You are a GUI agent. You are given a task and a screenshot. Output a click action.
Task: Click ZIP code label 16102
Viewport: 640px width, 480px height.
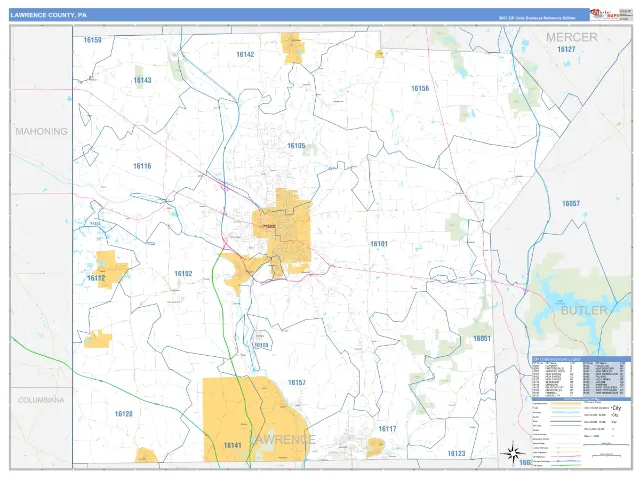[183, 273]
